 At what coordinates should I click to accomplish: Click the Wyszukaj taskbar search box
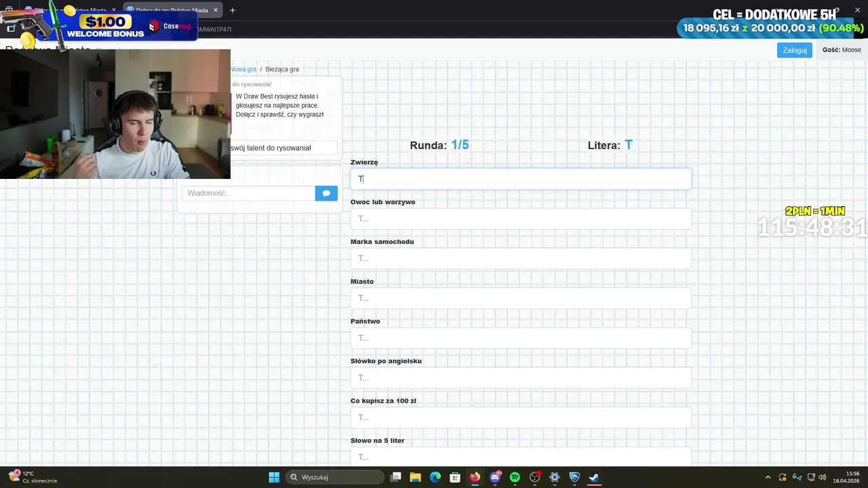pos(335,477)
